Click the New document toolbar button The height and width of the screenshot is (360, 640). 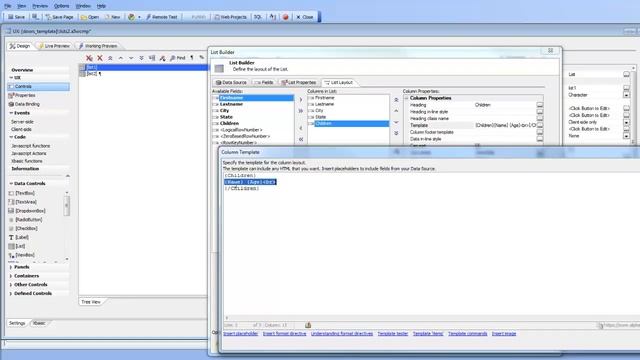pos(113,17)
